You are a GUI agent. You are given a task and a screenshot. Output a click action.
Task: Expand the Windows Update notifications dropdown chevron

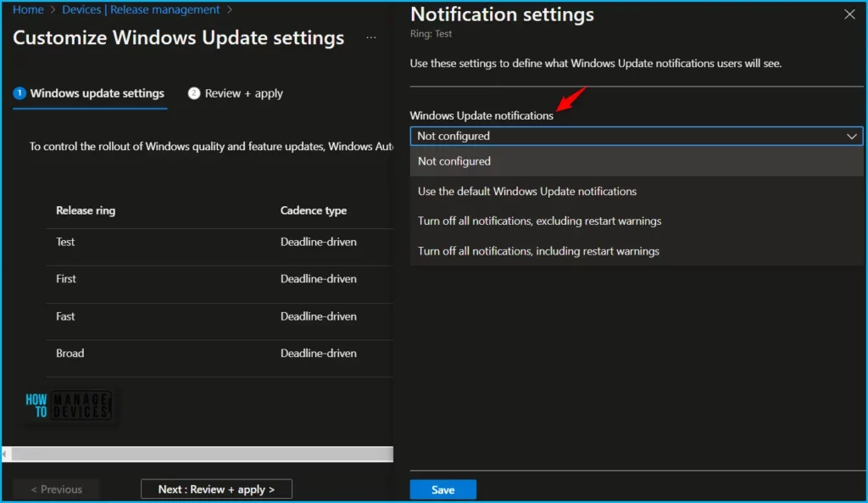point(851,137)
